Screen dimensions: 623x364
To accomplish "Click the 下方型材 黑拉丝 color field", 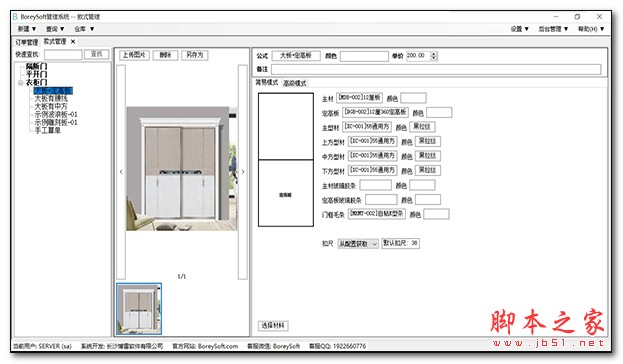I will (x=428, y=170).
